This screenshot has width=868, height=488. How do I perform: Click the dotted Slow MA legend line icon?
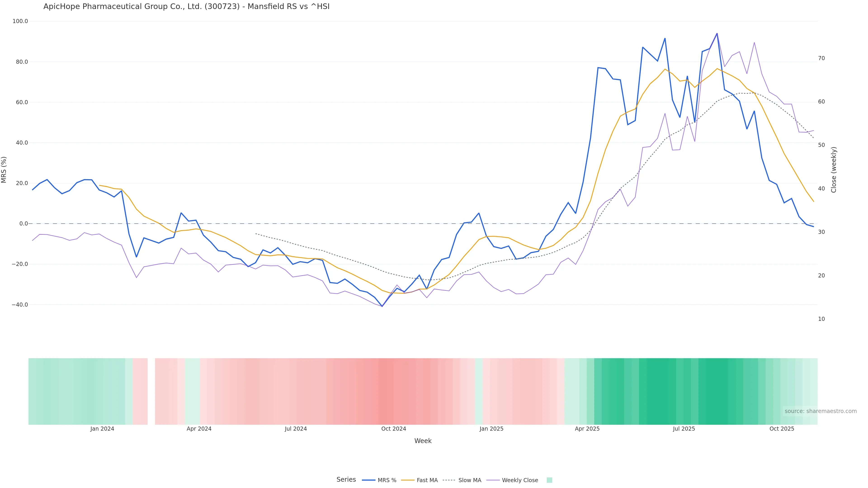(x=449, y=480)
